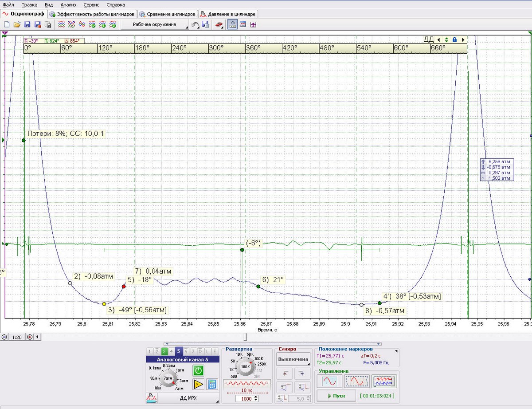The image size is (532, 409).
Task: Save with the blue floppy disk icon
Action: coord(27,25)
